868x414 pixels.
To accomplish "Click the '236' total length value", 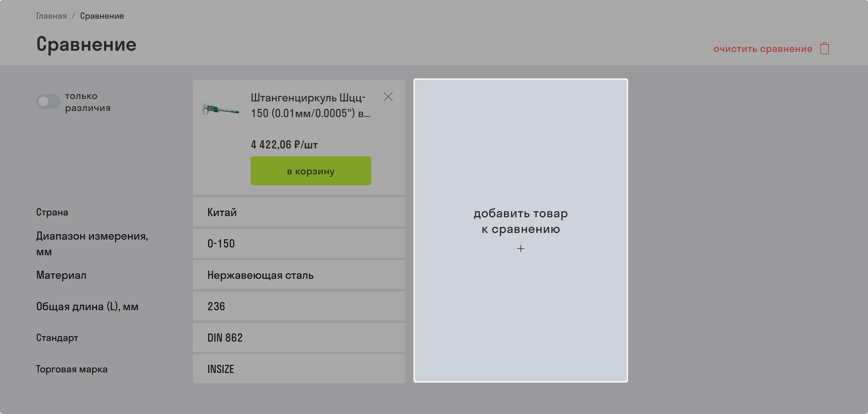I will point(299,306).
